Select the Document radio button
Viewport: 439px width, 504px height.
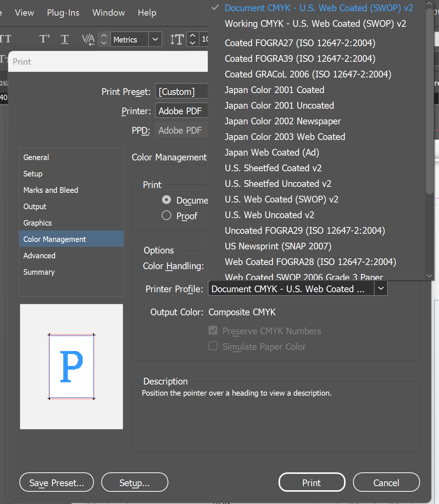(x=166, y=200)
